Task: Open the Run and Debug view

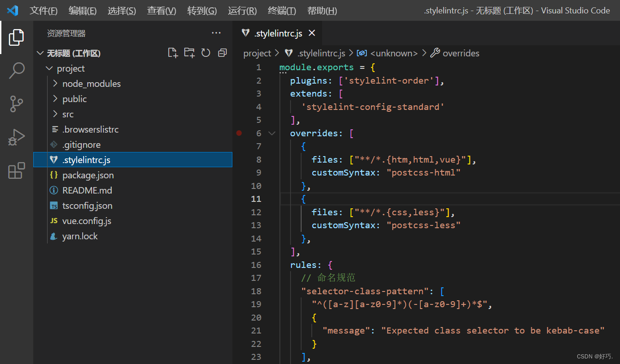Action: pyautogui.click(x=16, y=137)
